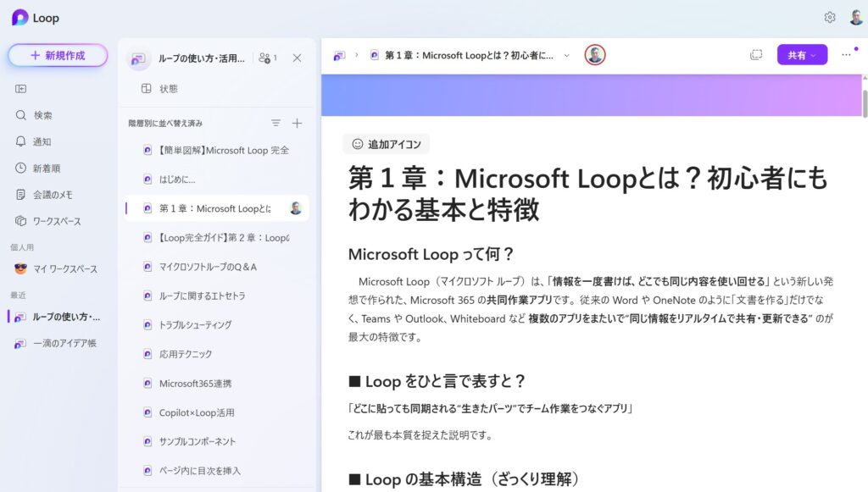The width and height of the screenshot is (868, 492).
Task: Open the トラブルシューティング page
Action: click(x=195, y=324)
